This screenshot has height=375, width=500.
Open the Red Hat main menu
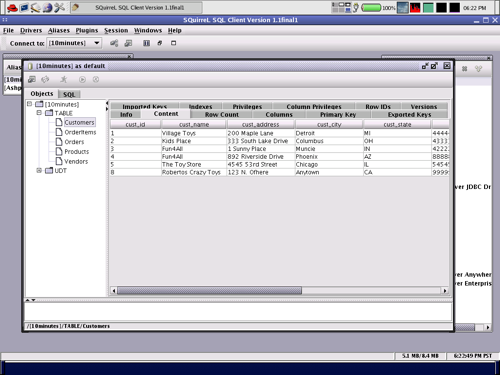click(x=12, y=7)
